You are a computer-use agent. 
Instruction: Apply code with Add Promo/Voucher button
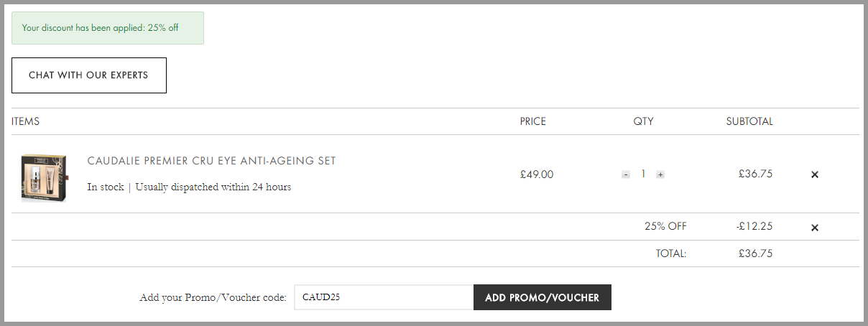542,297
